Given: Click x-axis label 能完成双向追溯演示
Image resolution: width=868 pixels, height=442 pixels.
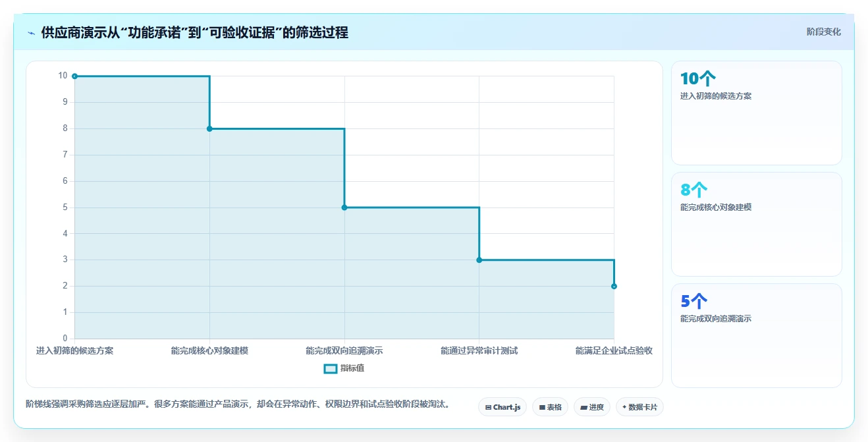Looking at the screenshot, I should [x=344, y=350].
